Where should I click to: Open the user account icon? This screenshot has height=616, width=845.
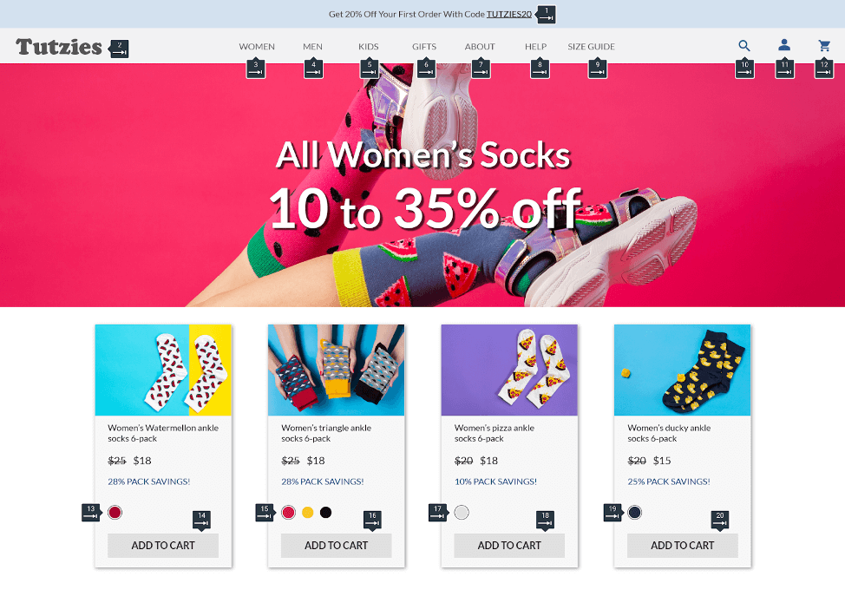pyautogui.click(x=784, y=45)
